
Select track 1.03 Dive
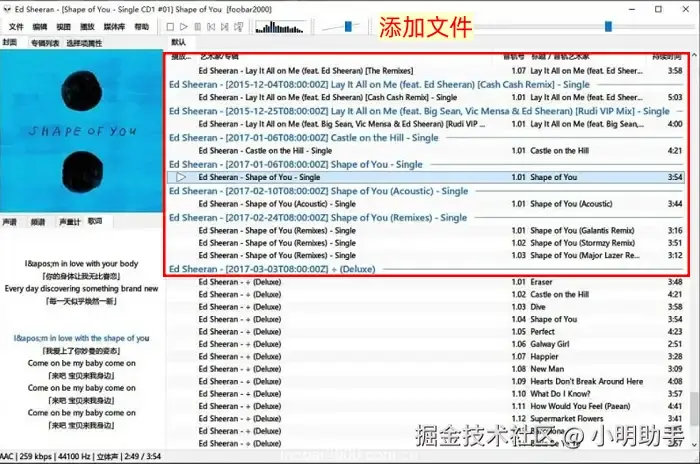click(x=425, y=307)
